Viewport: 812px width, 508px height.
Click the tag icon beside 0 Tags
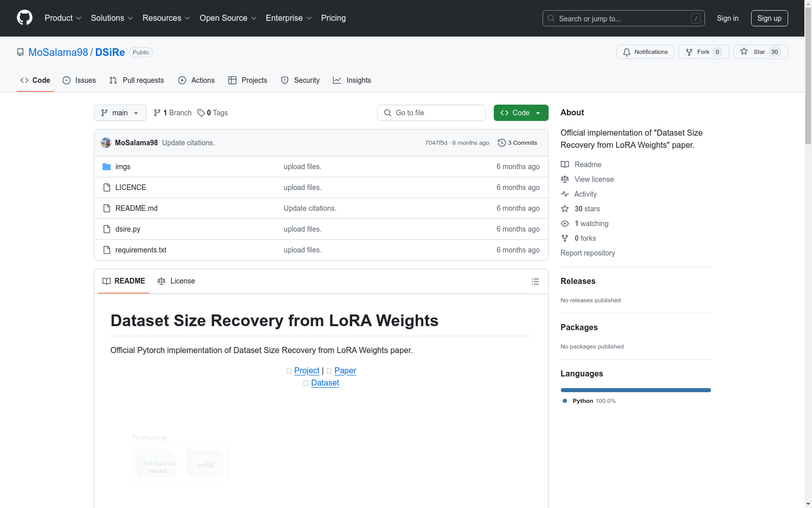[201, 113]
